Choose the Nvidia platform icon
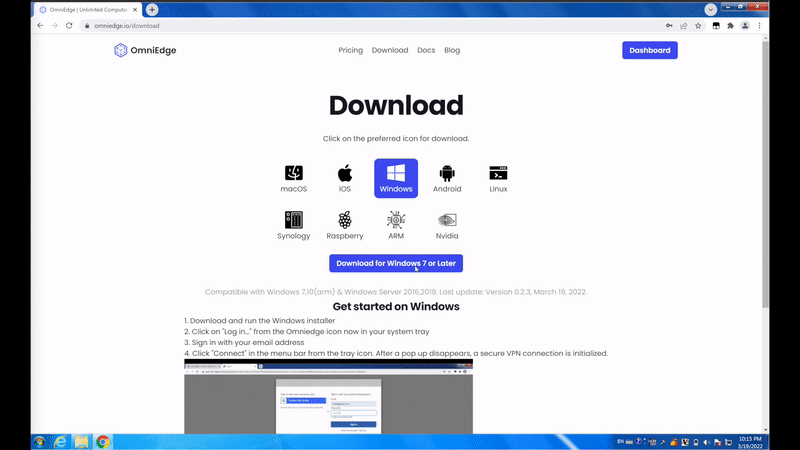The height and width of the screenshot is (450, 800). [x=447, y=221]
